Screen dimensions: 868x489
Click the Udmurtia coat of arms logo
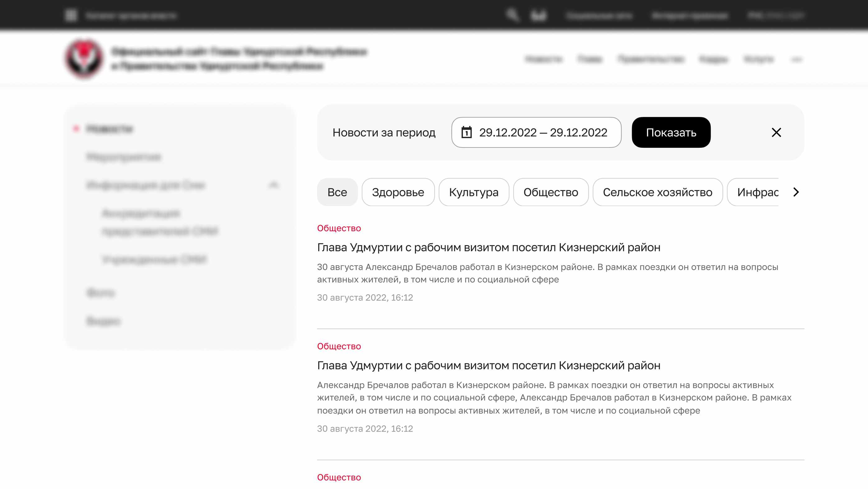coord(84,59)
